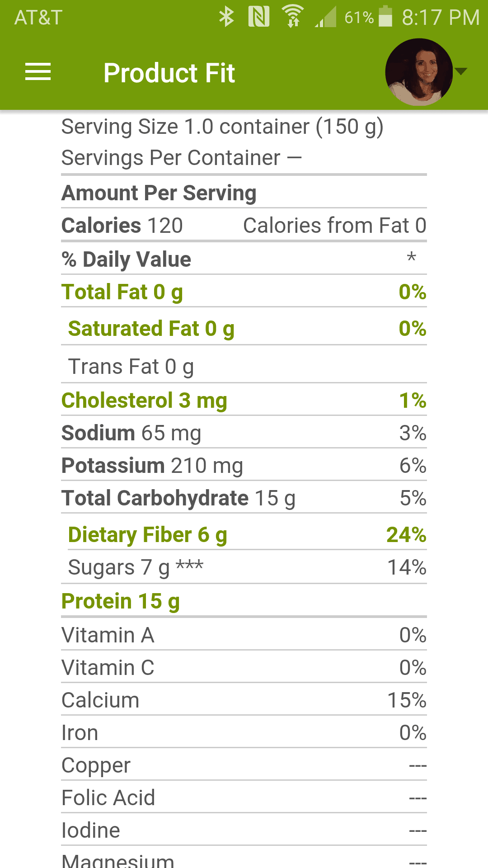
Task: Tap the battery status icon
Action: 385,16
